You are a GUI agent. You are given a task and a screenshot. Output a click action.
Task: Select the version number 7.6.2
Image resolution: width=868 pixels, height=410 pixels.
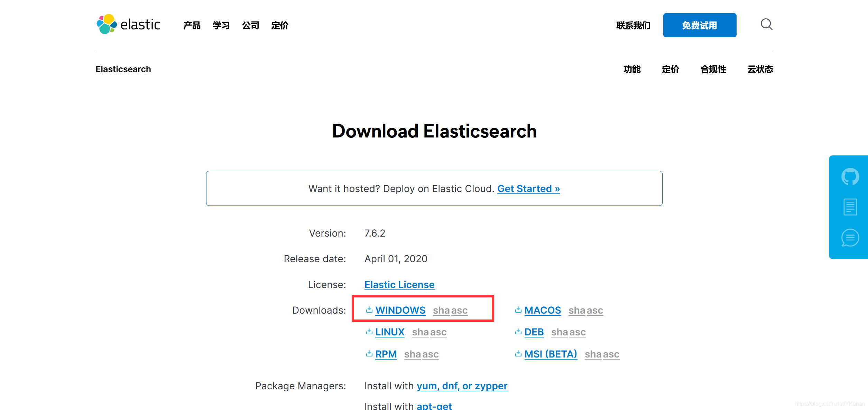tap(375, 233)
